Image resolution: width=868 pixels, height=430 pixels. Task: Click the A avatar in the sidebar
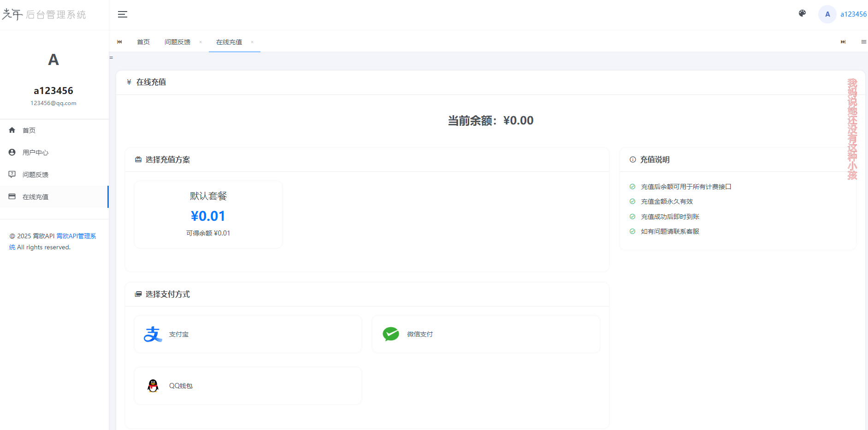(53, 60)
